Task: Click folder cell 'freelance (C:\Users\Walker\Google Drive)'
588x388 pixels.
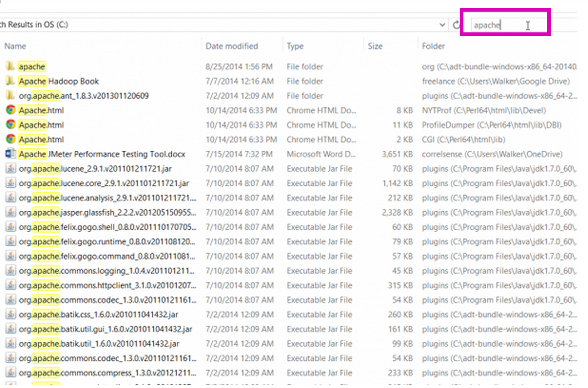Action: click(x=496, y=81)
